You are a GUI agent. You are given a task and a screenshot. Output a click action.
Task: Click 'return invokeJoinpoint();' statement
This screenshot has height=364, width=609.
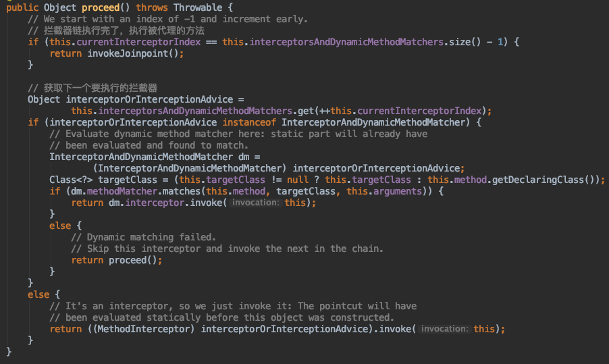click(117, 53)
